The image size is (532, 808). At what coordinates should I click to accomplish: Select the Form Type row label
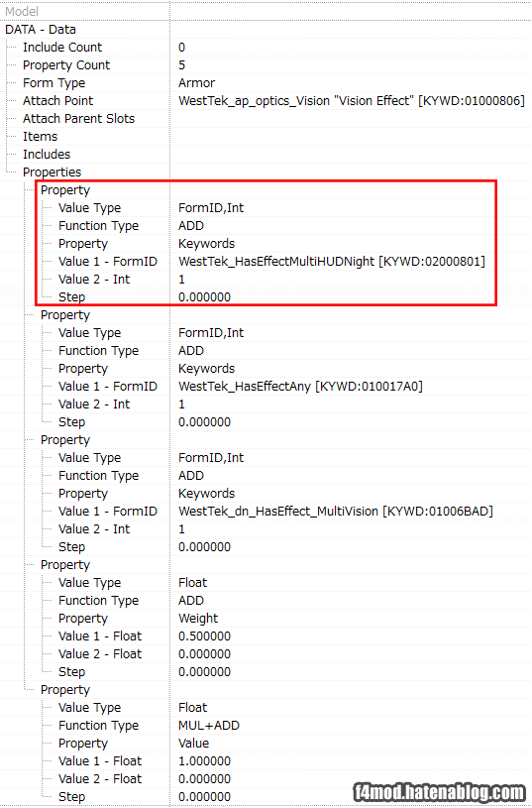[54, 83]
